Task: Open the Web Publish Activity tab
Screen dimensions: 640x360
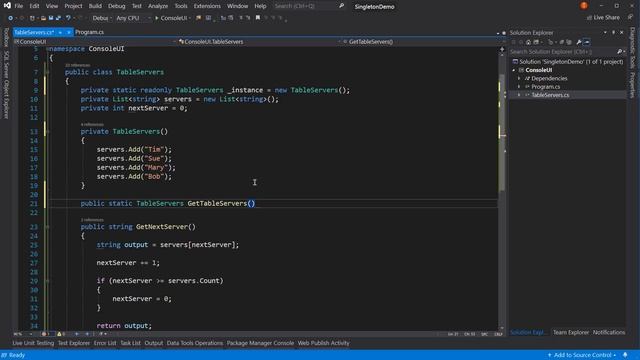Action: coord(323,343)
